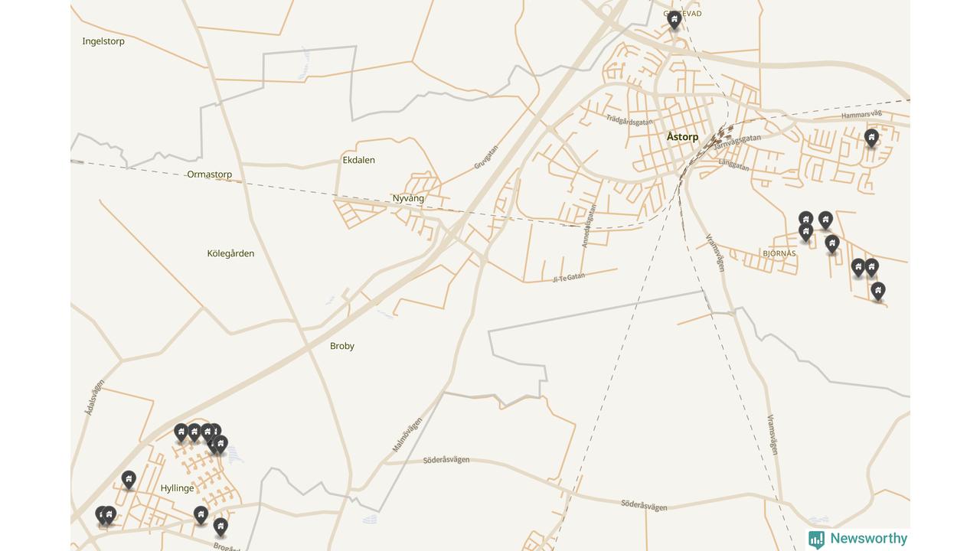The height and width of the screenshot is (551, 980).
Task: Click the house marker directly south of Hyllinge label
Action: tap(201, 515)
